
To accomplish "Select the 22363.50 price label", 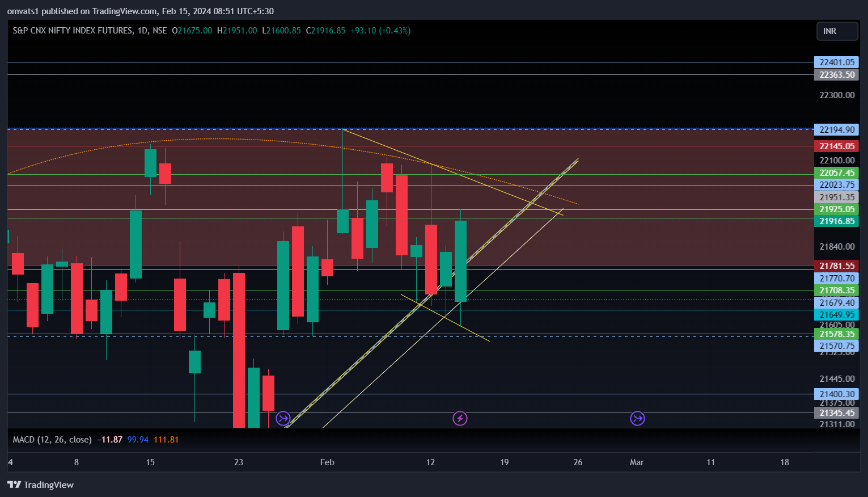I will [836, 75].
